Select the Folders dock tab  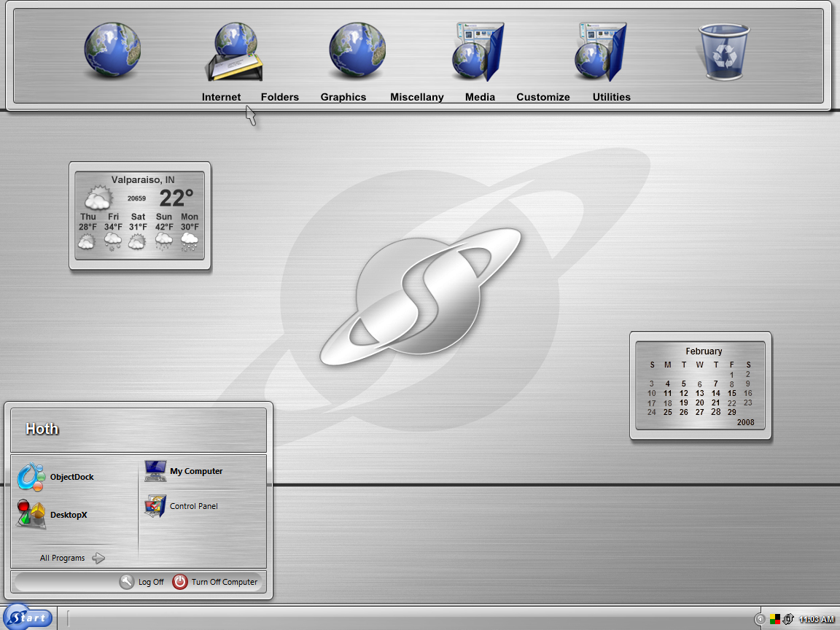[280, 97]
